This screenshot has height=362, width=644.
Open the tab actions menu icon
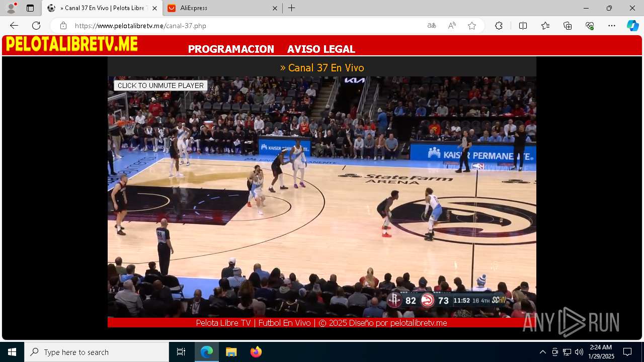(x=30, y=8)
